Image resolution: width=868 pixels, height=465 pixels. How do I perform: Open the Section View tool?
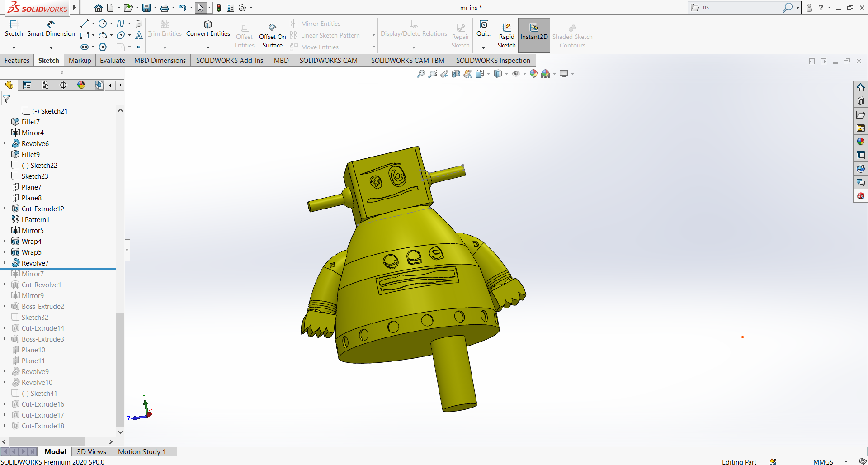[x=456, y=74]
